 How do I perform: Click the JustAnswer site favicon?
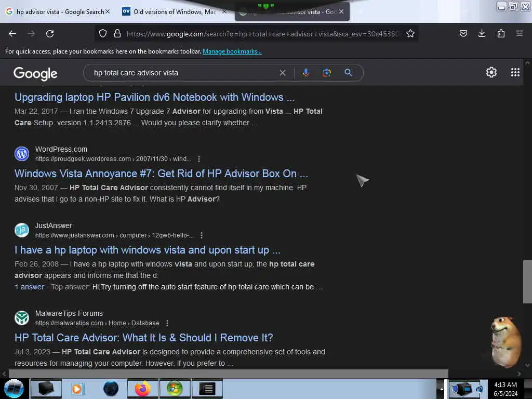point(22,230)
